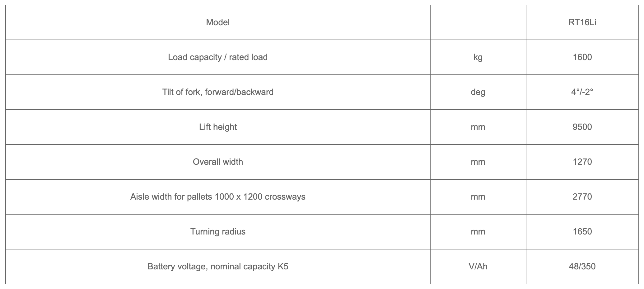Click the 1600 load capacity value

[x=582, y=57]
